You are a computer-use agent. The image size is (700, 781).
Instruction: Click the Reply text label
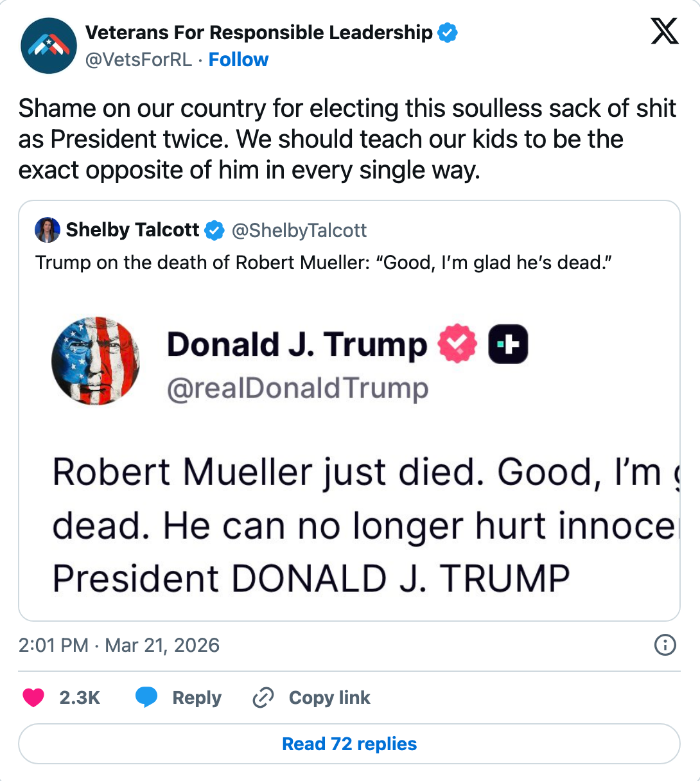197,698
